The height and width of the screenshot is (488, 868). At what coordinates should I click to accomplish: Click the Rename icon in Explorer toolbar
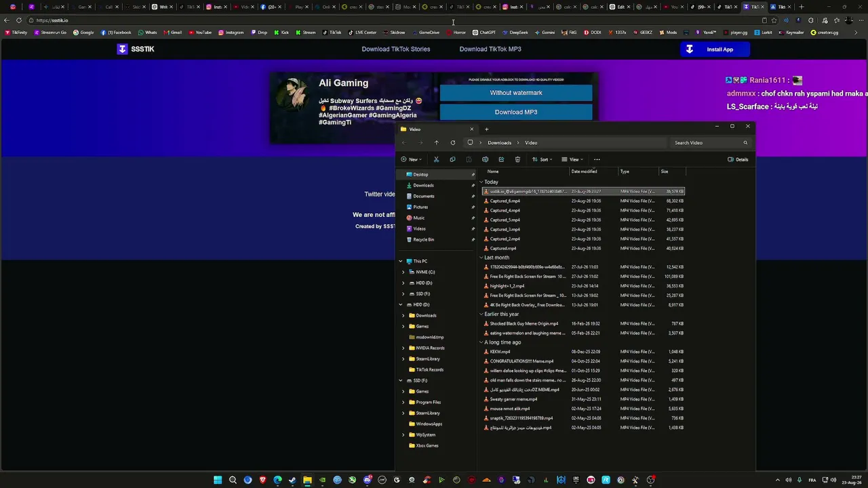(485, 159)
